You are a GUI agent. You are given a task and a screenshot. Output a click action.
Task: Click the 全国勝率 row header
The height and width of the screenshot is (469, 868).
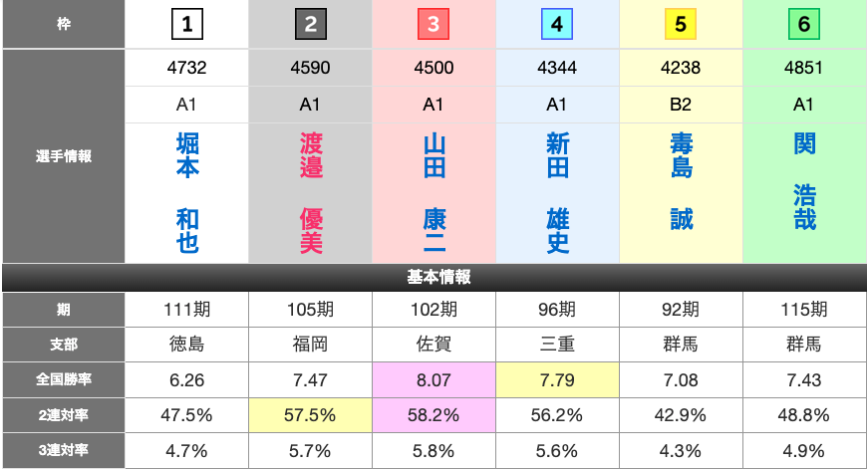(63, 379)
